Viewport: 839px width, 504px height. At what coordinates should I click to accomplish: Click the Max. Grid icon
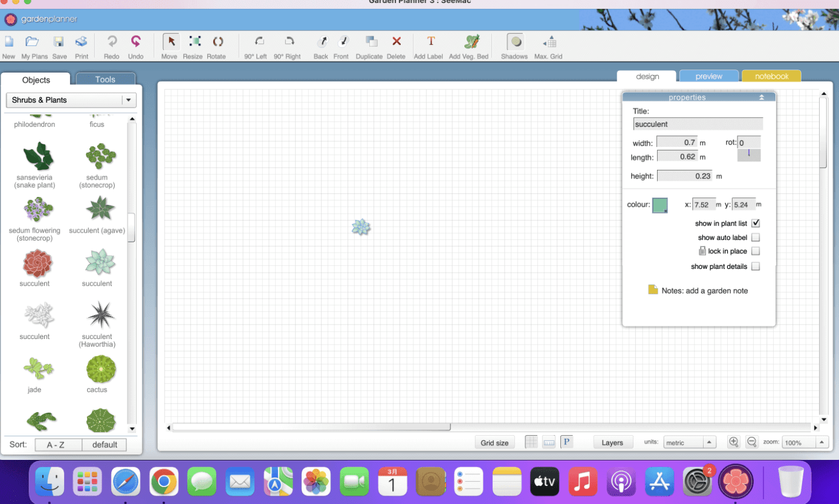coord(549,42)
